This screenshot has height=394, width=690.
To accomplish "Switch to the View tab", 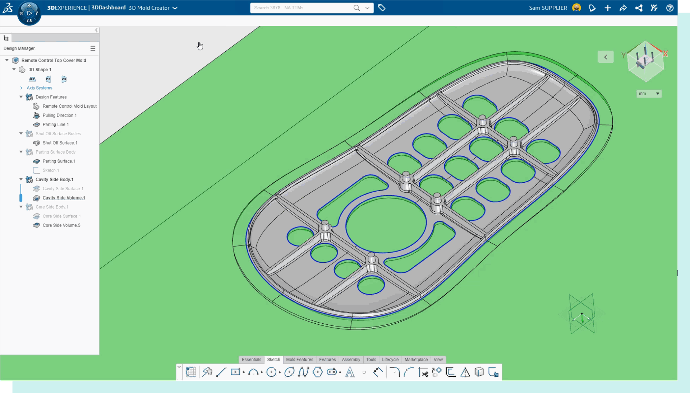I will point(438,360).
